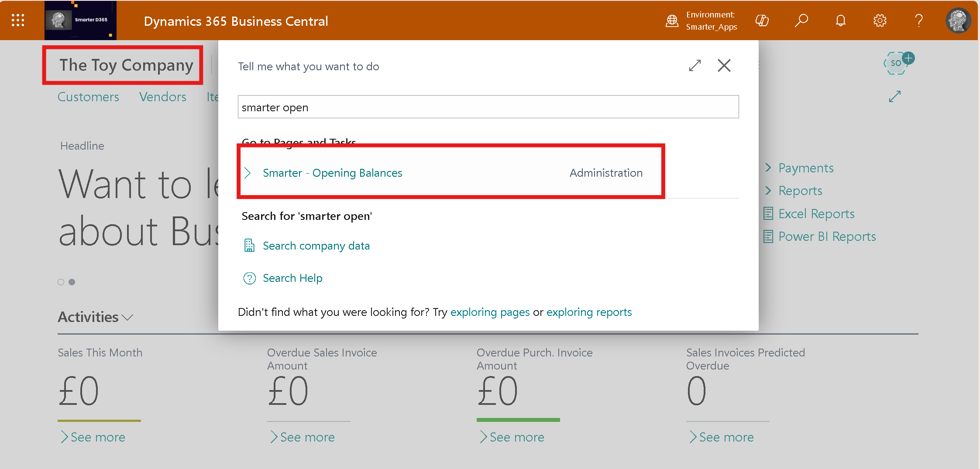Click Administration label on the result row
The image size is (980, 469).
click(606, 173)
